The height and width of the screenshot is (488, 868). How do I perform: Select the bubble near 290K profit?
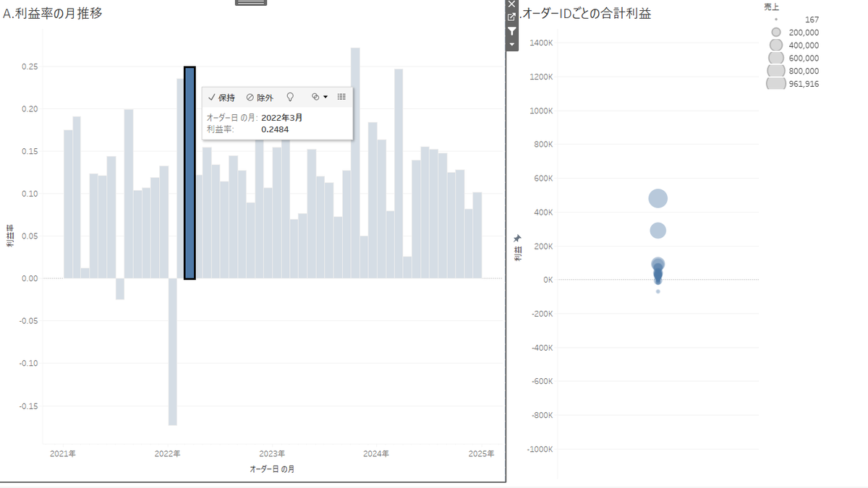(x=658, y=231)
